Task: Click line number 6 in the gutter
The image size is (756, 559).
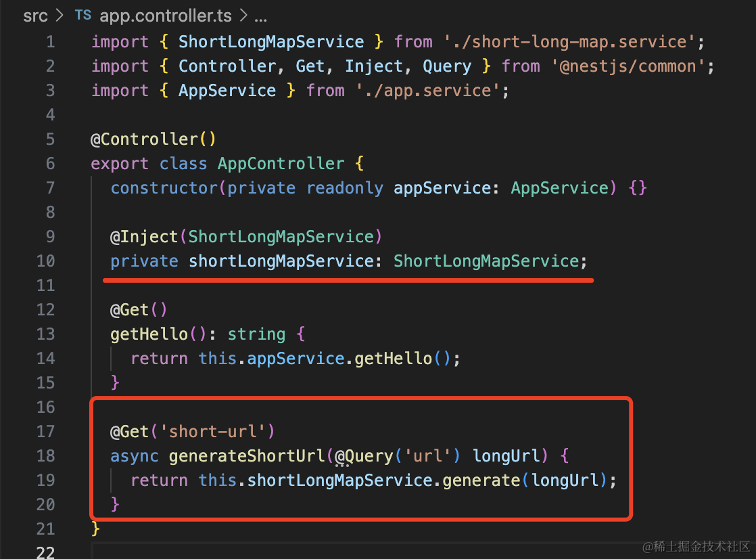Action: click(50, 164)
